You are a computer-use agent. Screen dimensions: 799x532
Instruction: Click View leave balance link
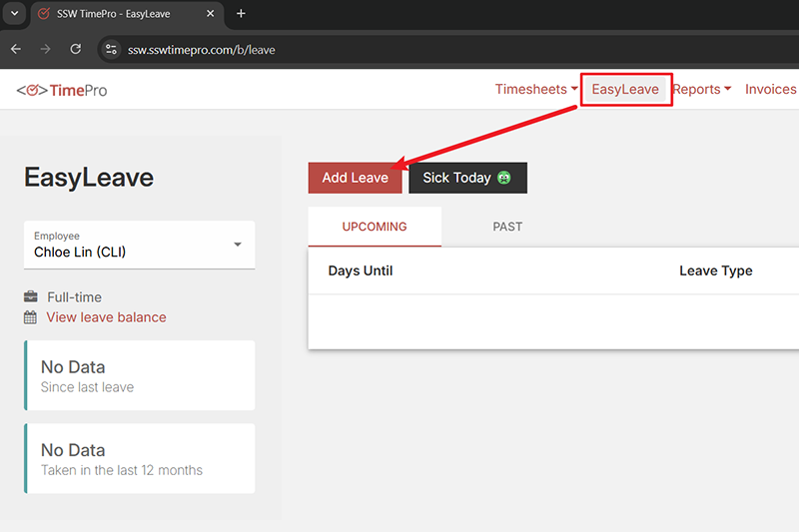coord(107,317)
